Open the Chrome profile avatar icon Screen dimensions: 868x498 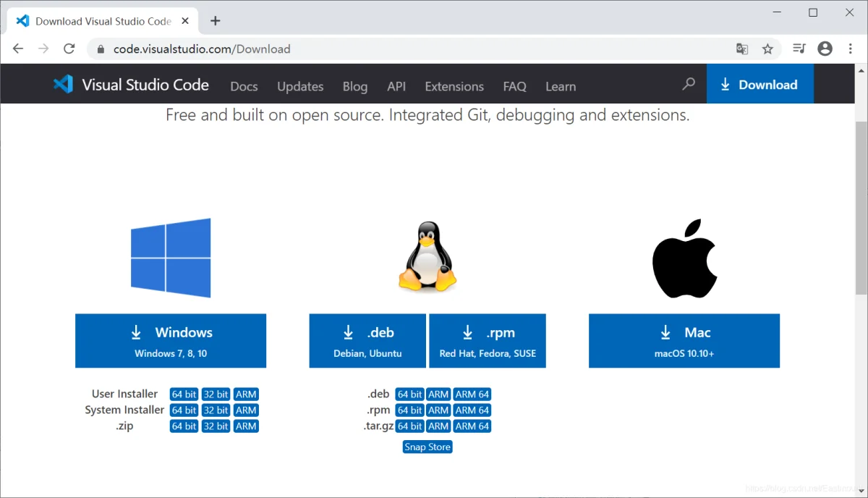tap(825, 48)
